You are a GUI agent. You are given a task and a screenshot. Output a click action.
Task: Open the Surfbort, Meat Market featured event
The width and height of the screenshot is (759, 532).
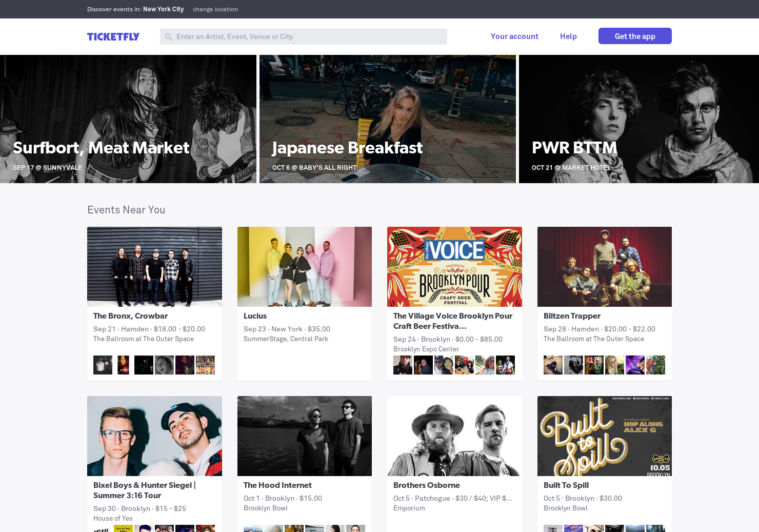point(128,119)
